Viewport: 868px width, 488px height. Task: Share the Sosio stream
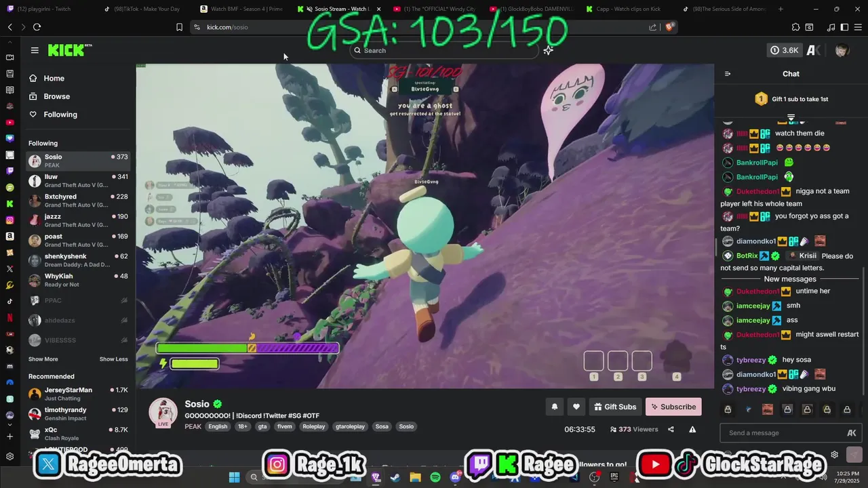(x=671, y=429)
